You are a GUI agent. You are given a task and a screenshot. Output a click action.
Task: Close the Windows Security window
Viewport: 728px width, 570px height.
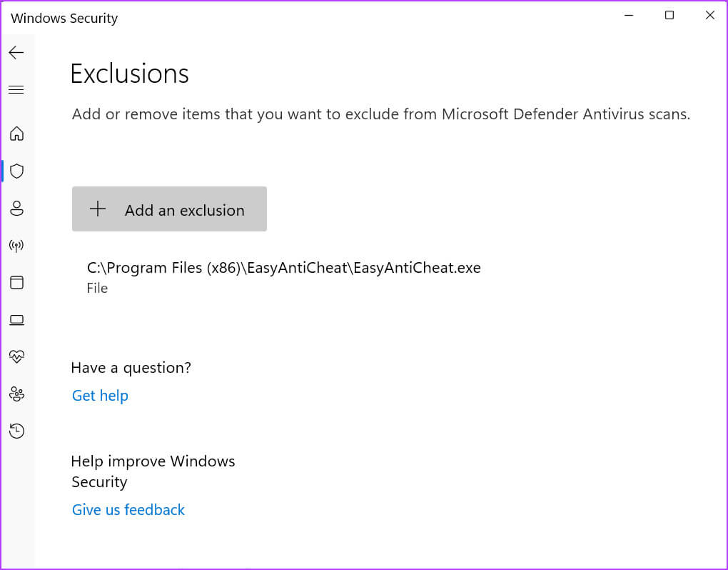point(710,16)
